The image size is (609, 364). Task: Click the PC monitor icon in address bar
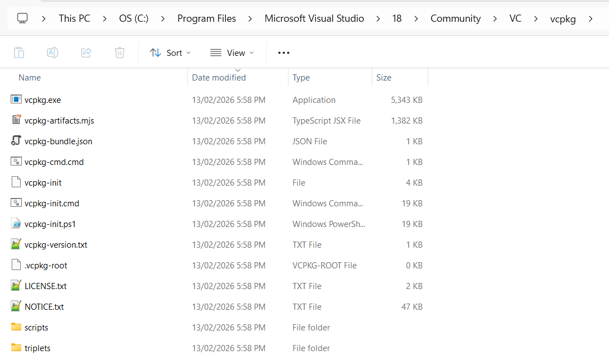coord(22,18)
